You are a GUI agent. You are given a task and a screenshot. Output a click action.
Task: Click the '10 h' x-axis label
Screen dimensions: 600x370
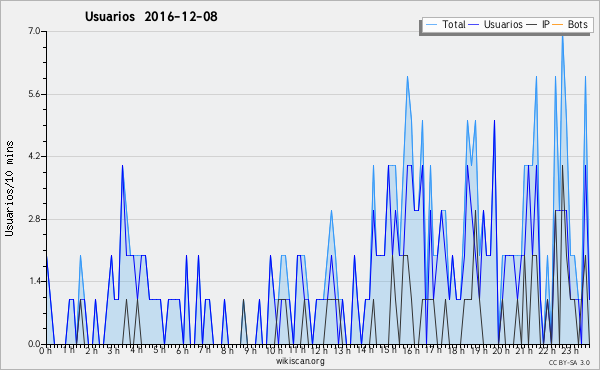[x=274, y=350]
